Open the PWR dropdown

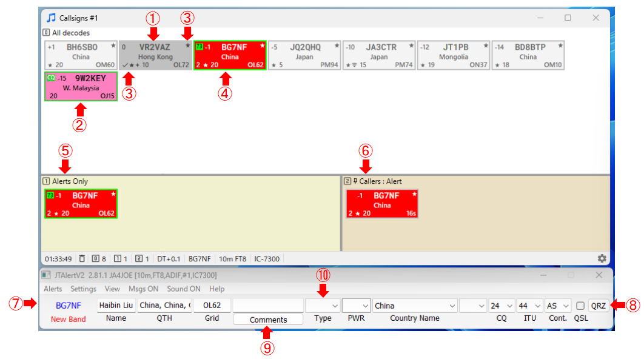click(x=357, y=306)
